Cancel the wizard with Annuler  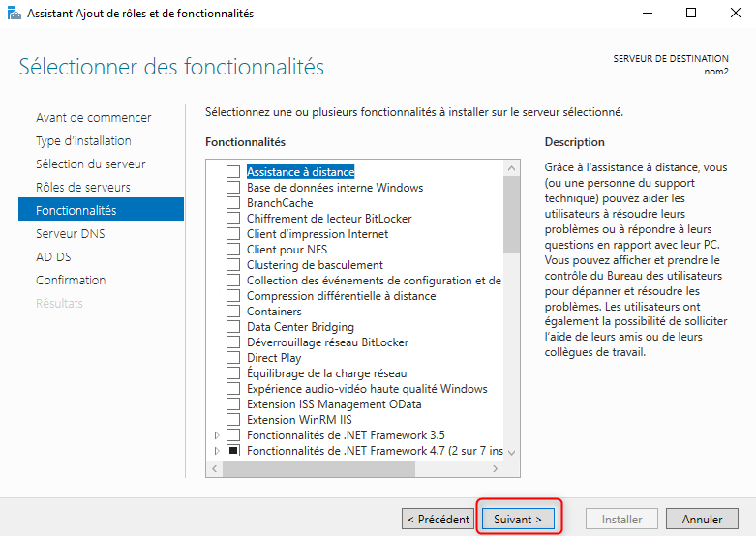(x=702, y=520)
